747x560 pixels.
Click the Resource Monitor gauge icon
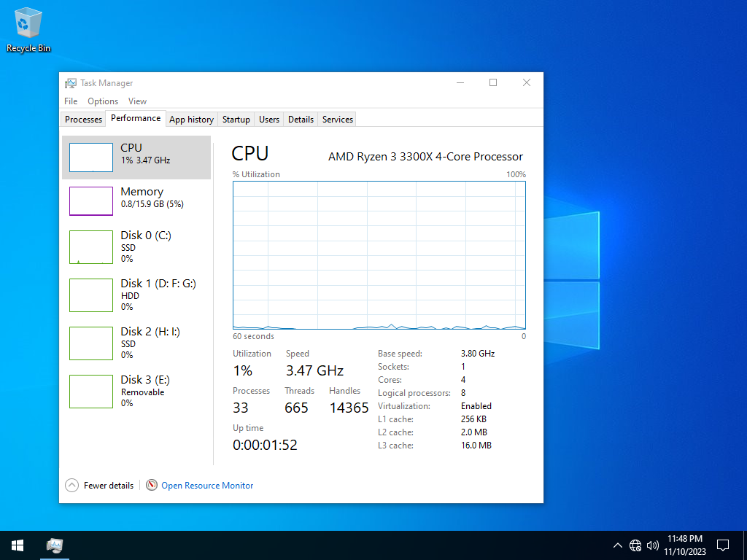(152, 485)
